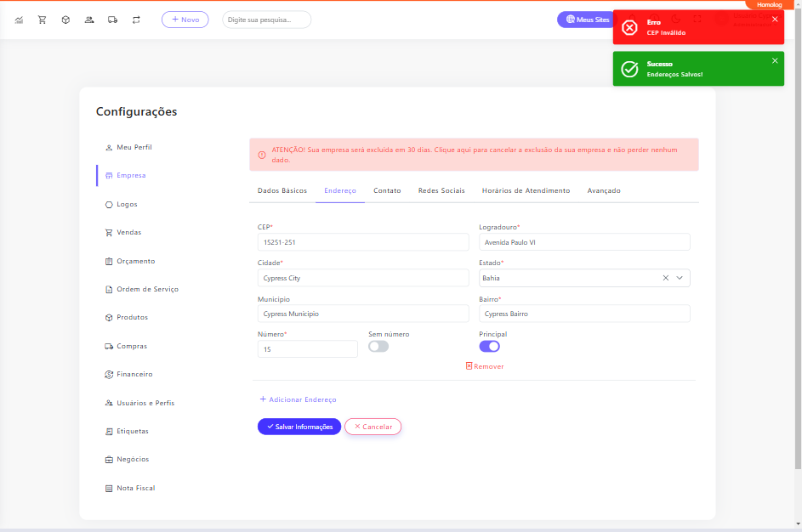Enable the Sem número toggle
802x532 pixels.
378,347
